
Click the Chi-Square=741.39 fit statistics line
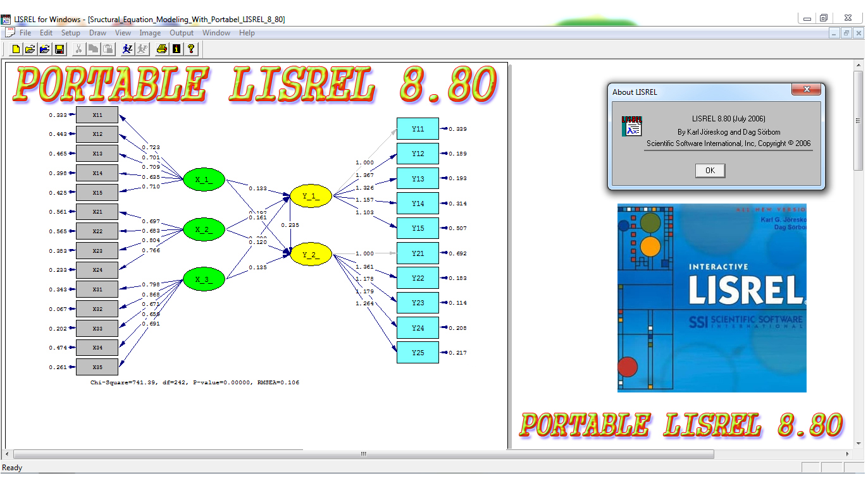pos(195,382)
